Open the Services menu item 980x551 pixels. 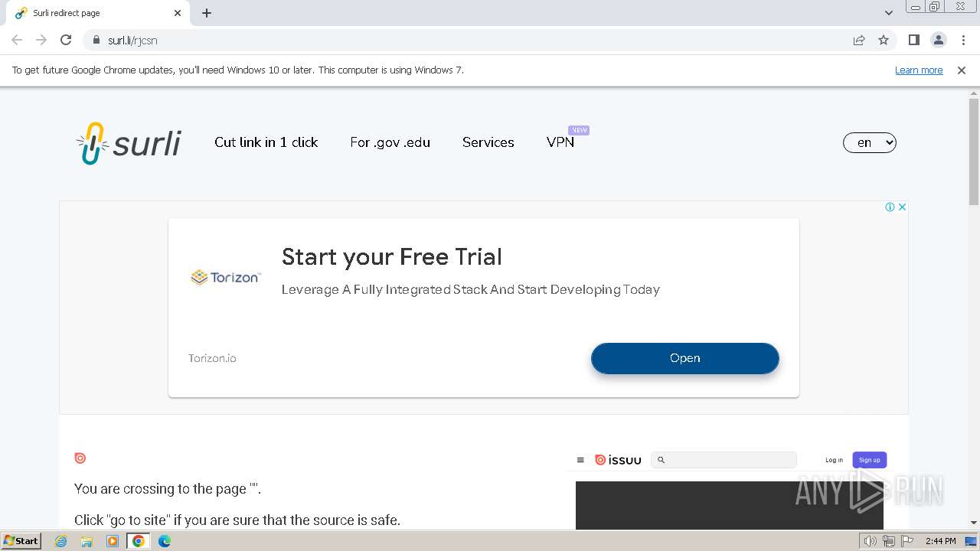(488, 142)
